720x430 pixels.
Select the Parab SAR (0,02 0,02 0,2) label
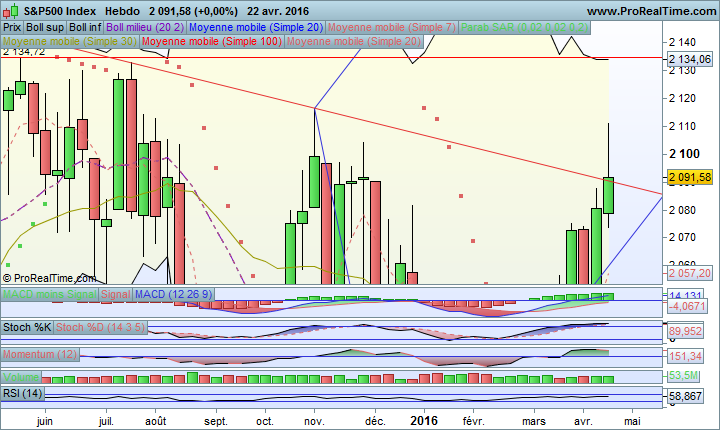coord(524,28)
